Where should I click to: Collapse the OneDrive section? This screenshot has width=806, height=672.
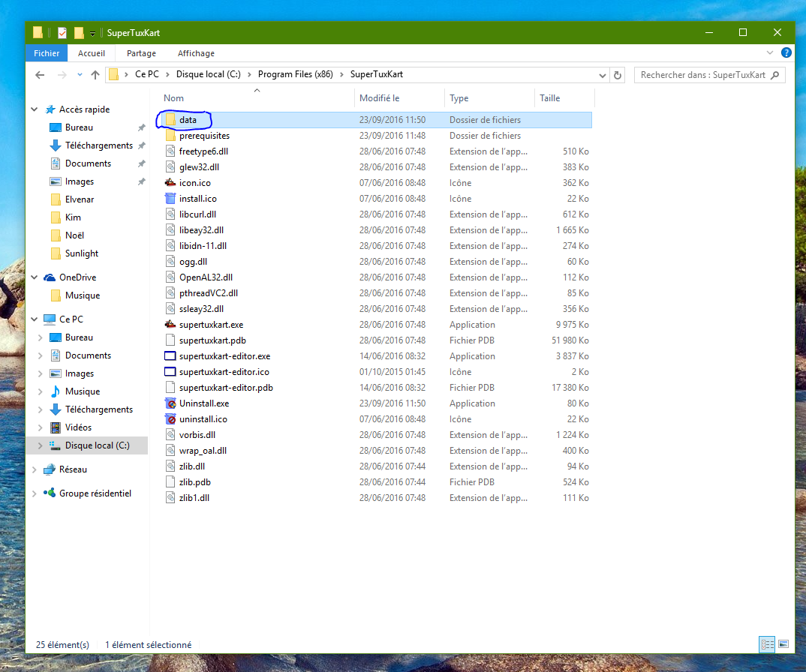click(35, 277)
